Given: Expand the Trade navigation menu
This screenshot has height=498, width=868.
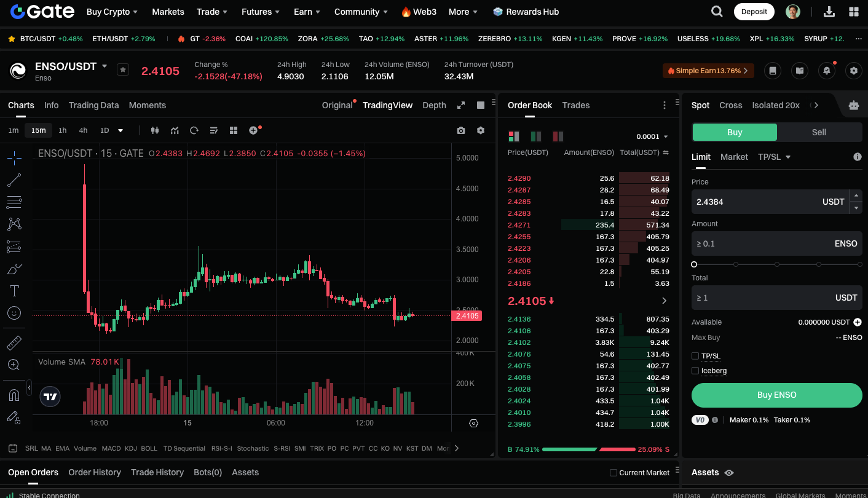Looking at the screenshot, I should click(x=212, y=12).
